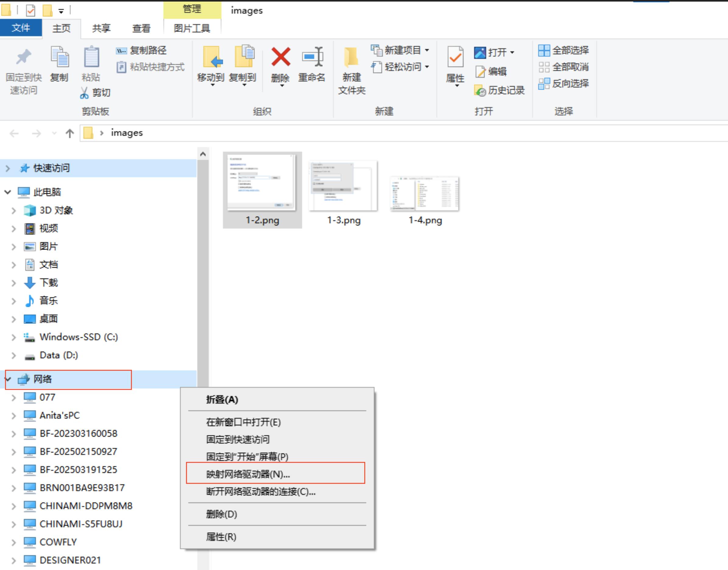The width and height of the screenshot is (728, 570).
Task: Click the New folder icon
Action: point(351,57)
